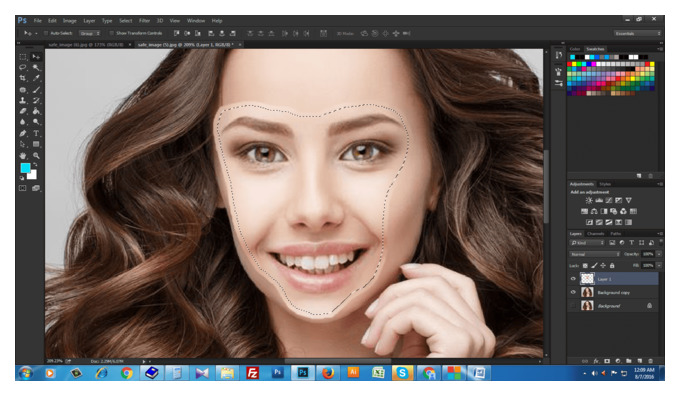Open the tool preset picker arrow
The width and height of the screenshot is (680, 396).
pos(36,33)
